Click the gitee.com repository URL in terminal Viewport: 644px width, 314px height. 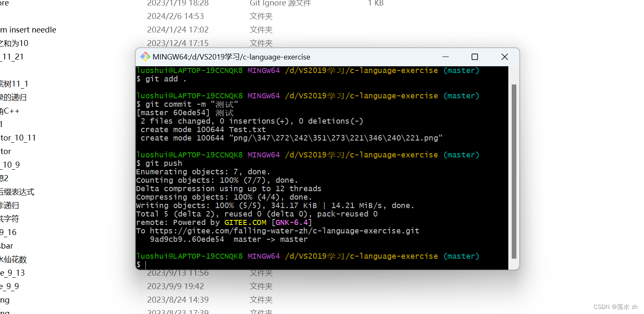point(284,231)
